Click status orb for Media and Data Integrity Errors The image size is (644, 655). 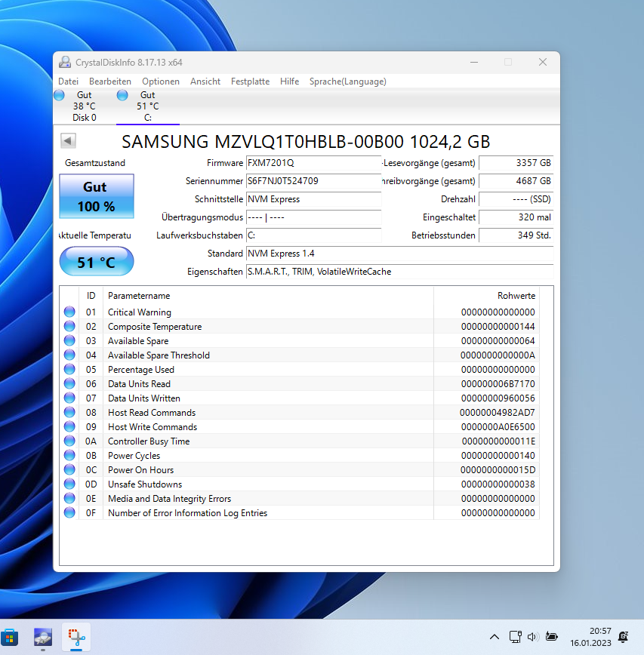coord(69,498)
